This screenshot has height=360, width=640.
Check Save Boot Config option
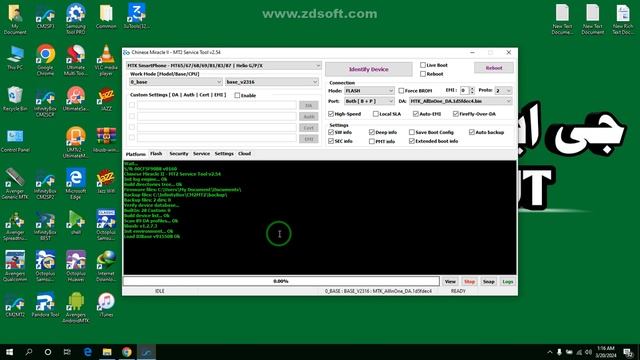(411, 132)
